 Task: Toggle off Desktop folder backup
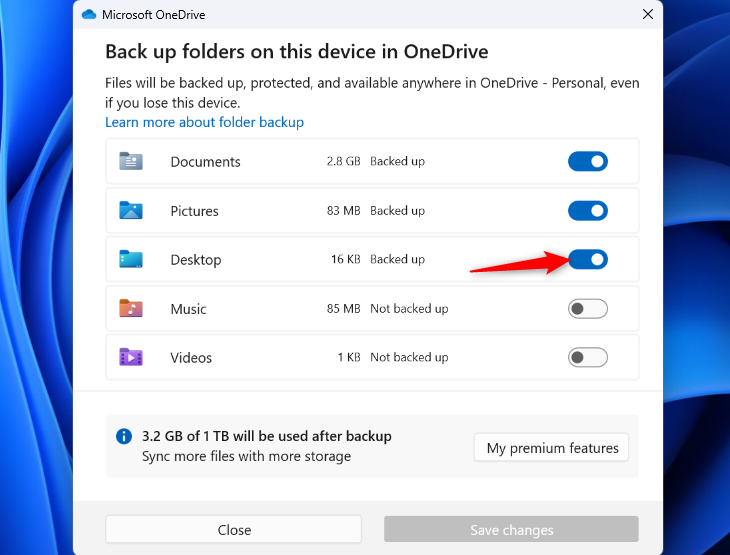tap(588, 260)
